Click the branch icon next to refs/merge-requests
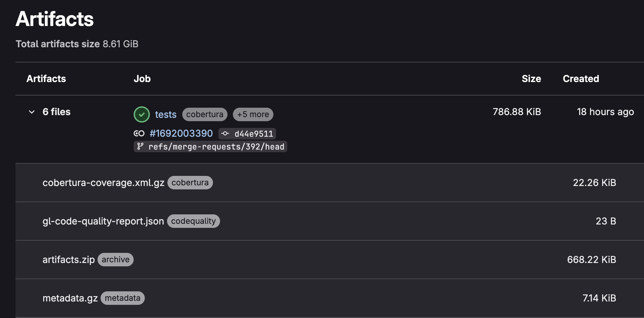 coord(140,147)
